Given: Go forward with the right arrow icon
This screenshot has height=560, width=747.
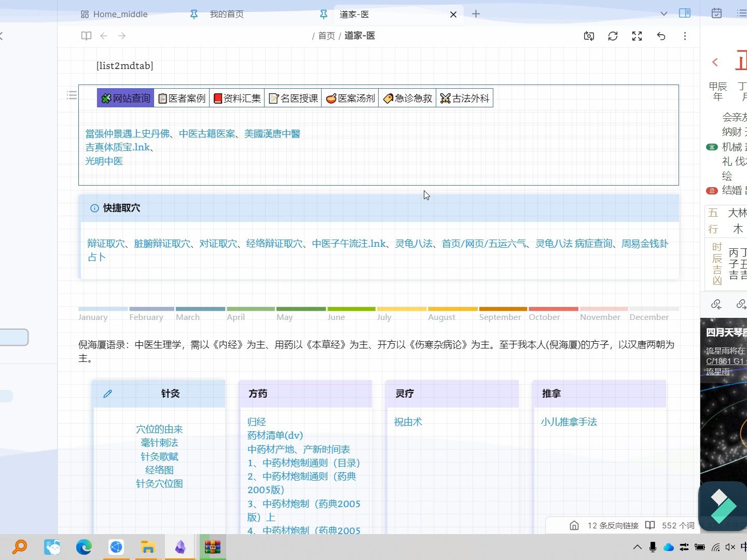Looking at the screenshot, I should (x=122, y=36).
